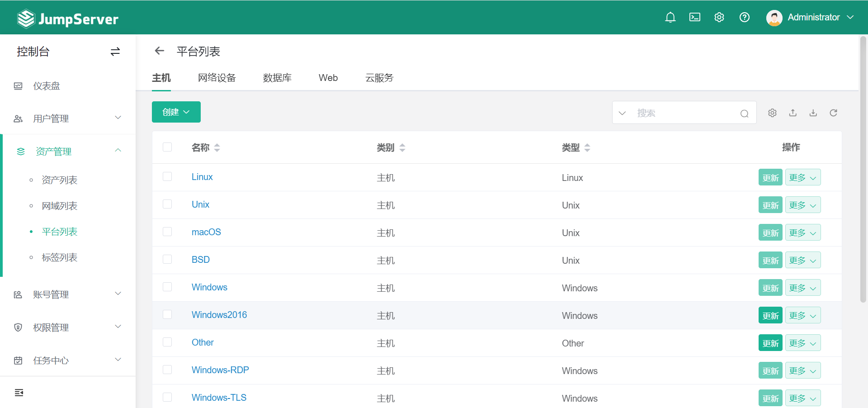Expand the 用户管理 sidebar menu
The height and width of the screenshot is (408, 868).
pyautogui.click(x=68, y=119)
